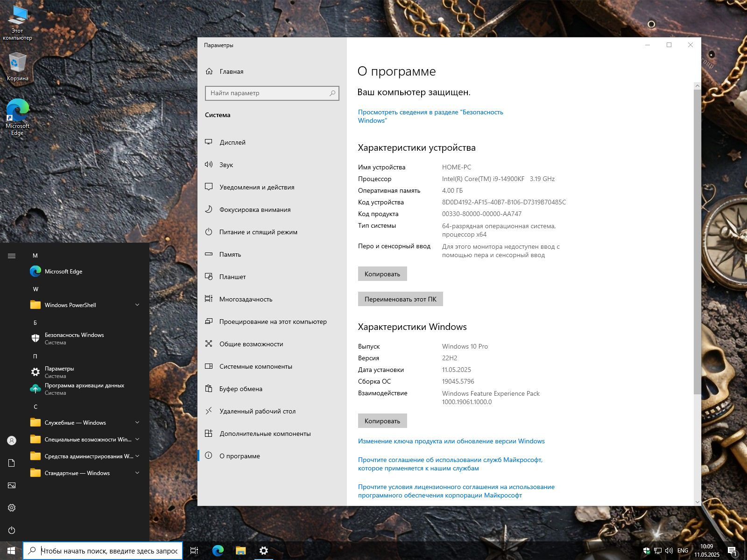Open Память settings page

[x=272, y=254]
